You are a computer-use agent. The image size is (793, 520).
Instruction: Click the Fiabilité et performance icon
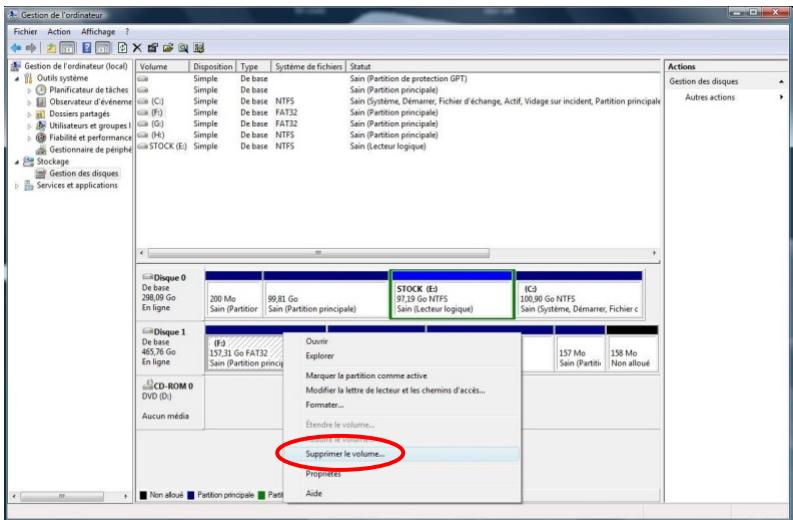41,138
